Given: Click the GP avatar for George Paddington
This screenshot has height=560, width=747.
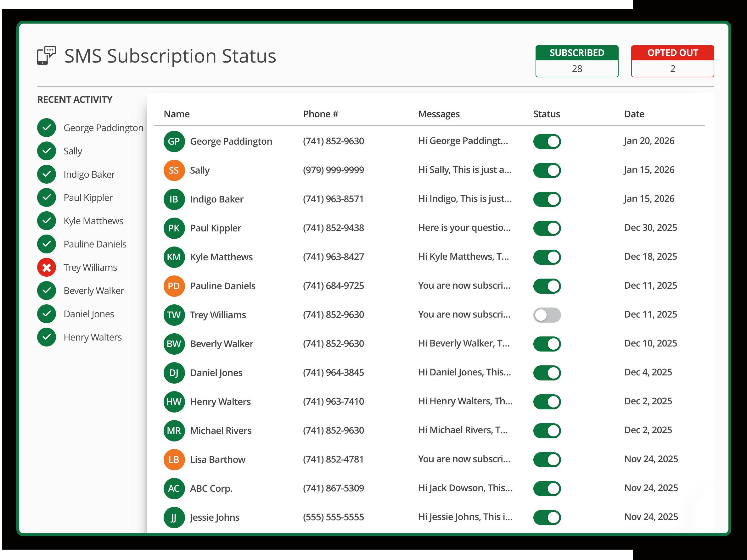Looking at the screenshot, I should (x=174, y=141).
